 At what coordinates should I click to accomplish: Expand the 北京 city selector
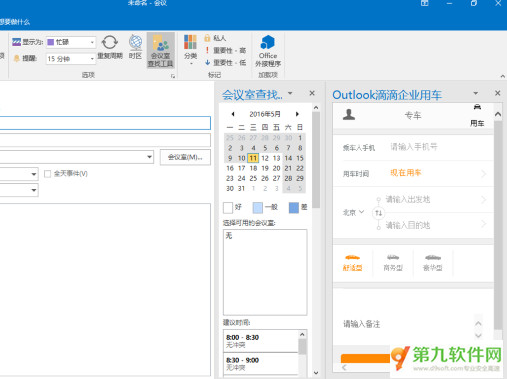tap(353, 212)
